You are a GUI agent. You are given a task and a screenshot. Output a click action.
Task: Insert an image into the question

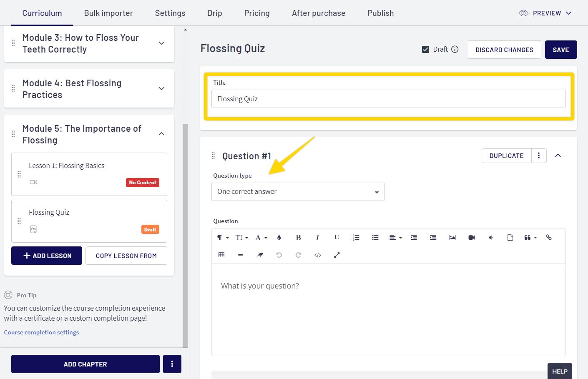point(452,238)
